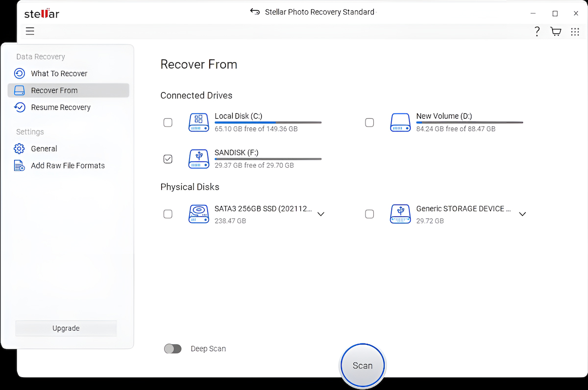This screenshot has height=390, width=588.
Task: Open General settings via gear icon
Action: (x=19, y=148)
